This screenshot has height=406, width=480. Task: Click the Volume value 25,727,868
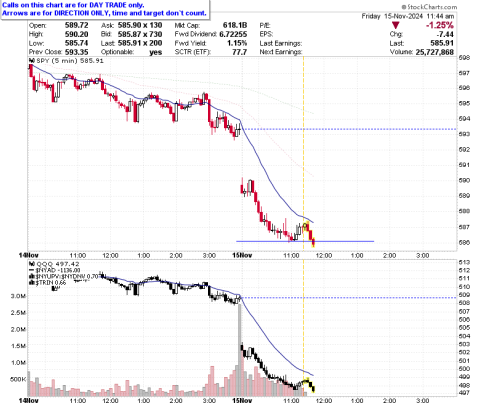435,52
